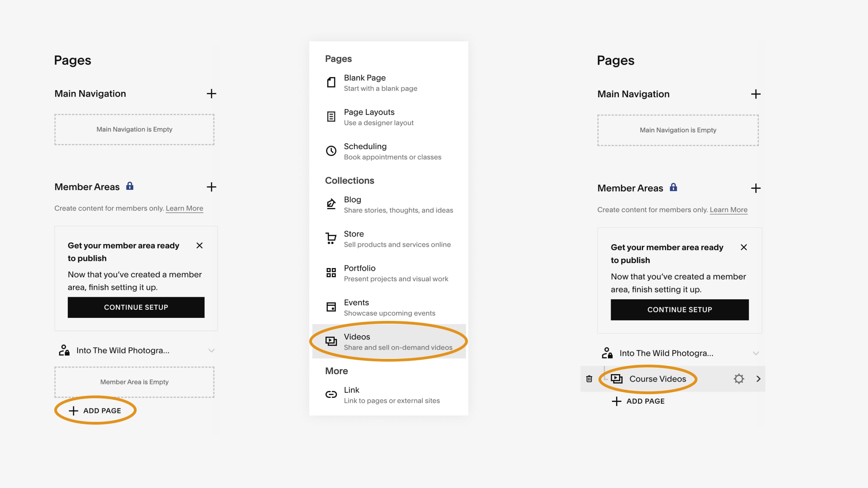Open Learn More link in right panel
Image resolution: width=868 pixels, height=488 pixels.
[x=728, y=209]
